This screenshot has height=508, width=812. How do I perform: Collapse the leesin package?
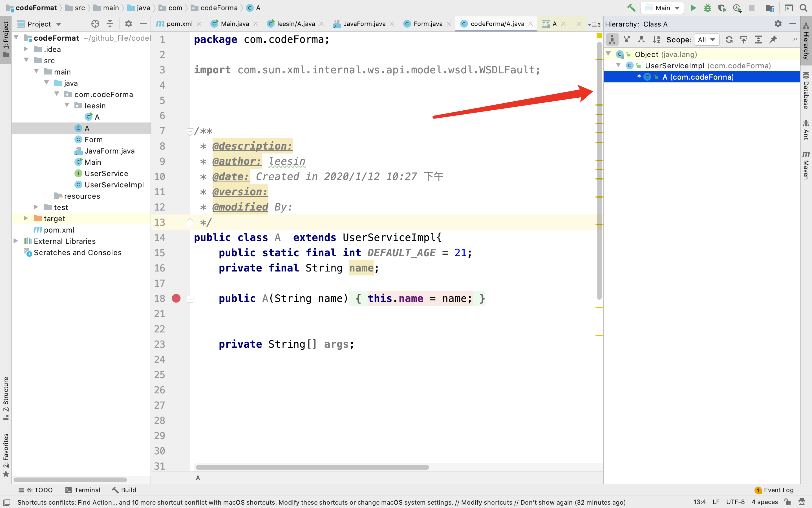(67, 106)
